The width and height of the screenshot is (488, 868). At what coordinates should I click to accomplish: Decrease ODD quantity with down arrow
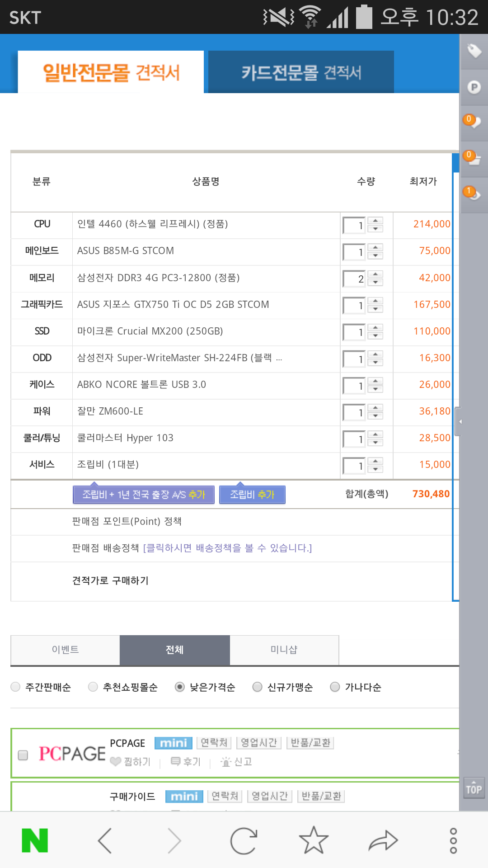(375, 362)
